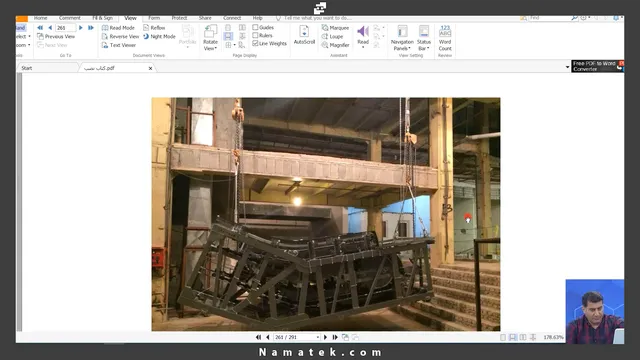Viewport: 640px width, 360px height.
Task: Activate the Loupe tool
Action: point(332,36)
